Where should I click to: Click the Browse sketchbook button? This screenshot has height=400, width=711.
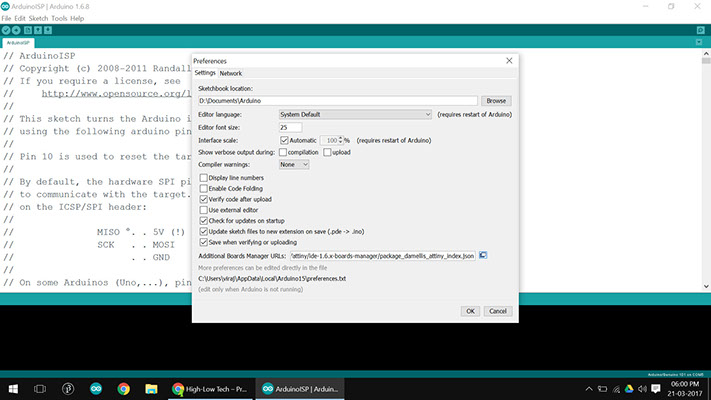[496, 101]
